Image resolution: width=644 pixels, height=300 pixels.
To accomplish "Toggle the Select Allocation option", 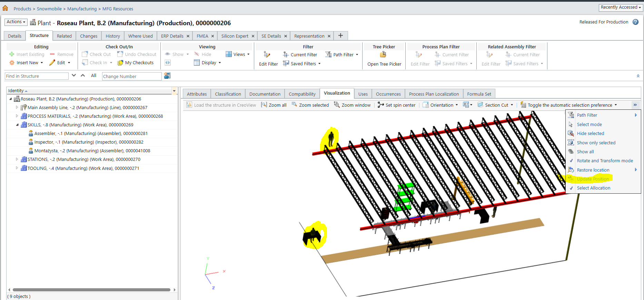I will (x=593, y=188).
